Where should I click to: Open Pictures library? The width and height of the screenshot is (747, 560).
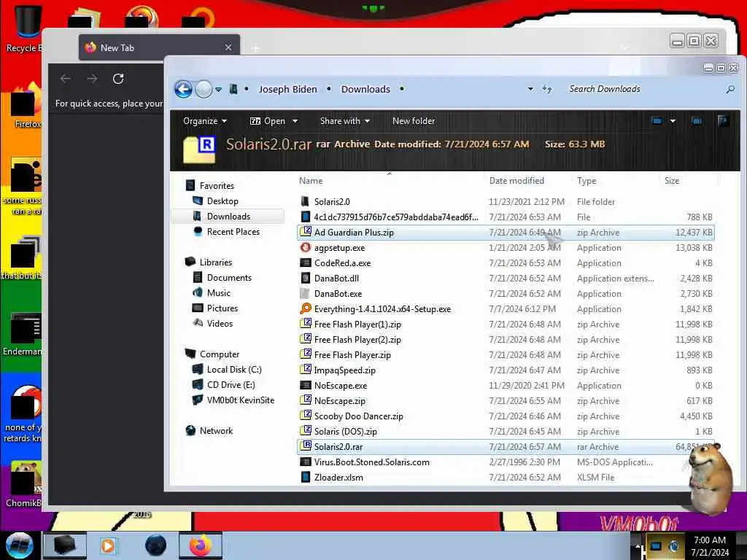[222, 308]
